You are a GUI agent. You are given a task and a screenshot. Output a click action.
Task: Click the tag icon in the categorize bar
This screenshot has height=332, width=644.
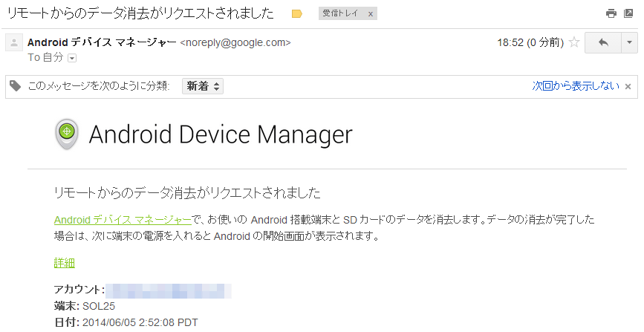pyautogui.click(x=16, y=86)
